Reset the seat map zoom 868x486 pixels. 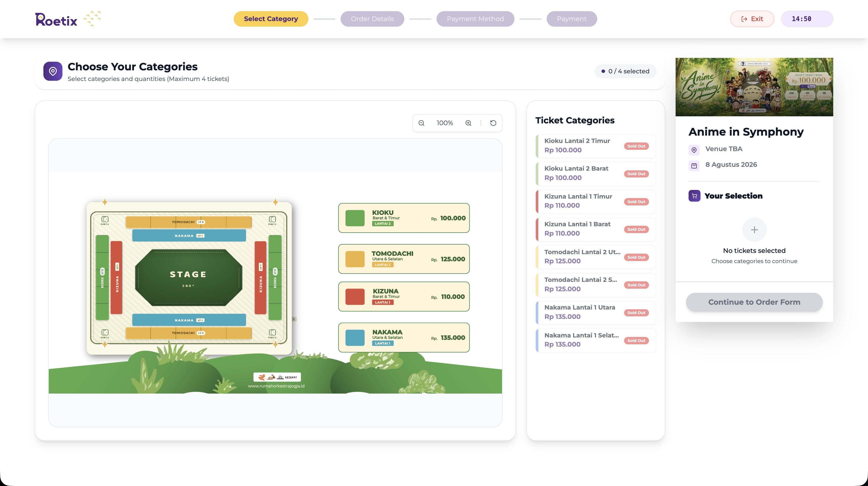tap(493, 123)
